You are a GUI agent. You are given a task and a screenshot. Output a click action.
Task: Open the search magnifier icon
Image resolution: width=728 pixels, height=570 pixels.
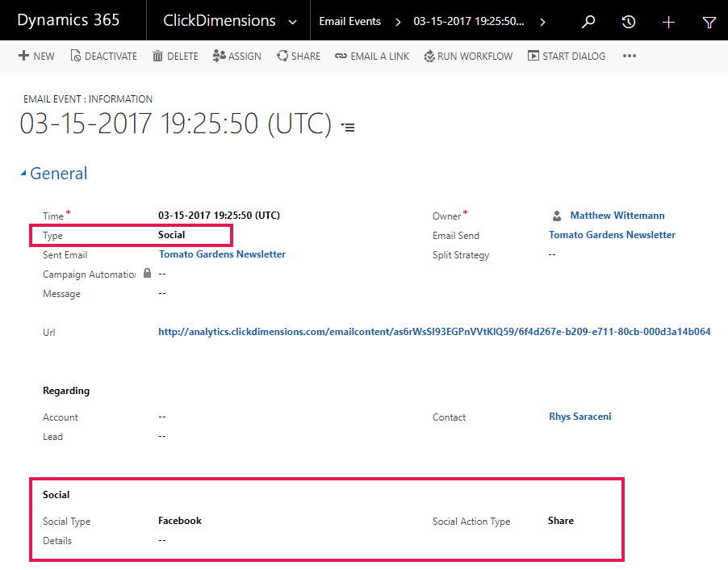[588, 21]
